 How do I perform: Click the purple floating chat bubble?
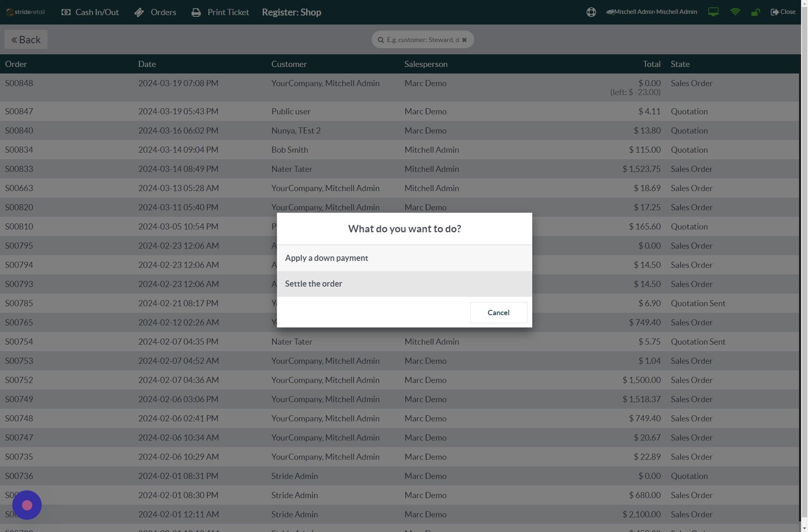[x=27, y=505]
